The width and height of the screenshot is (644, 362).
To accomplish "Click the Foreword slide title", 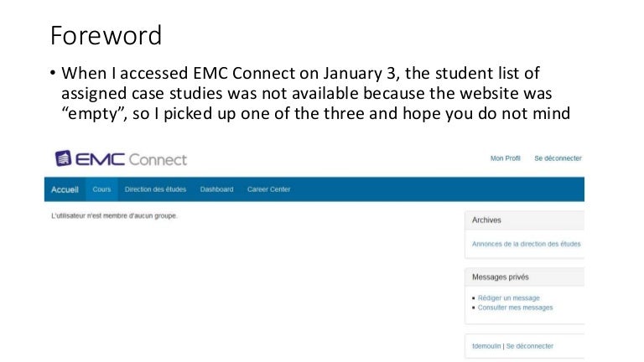I will click(x=105, y=35).
